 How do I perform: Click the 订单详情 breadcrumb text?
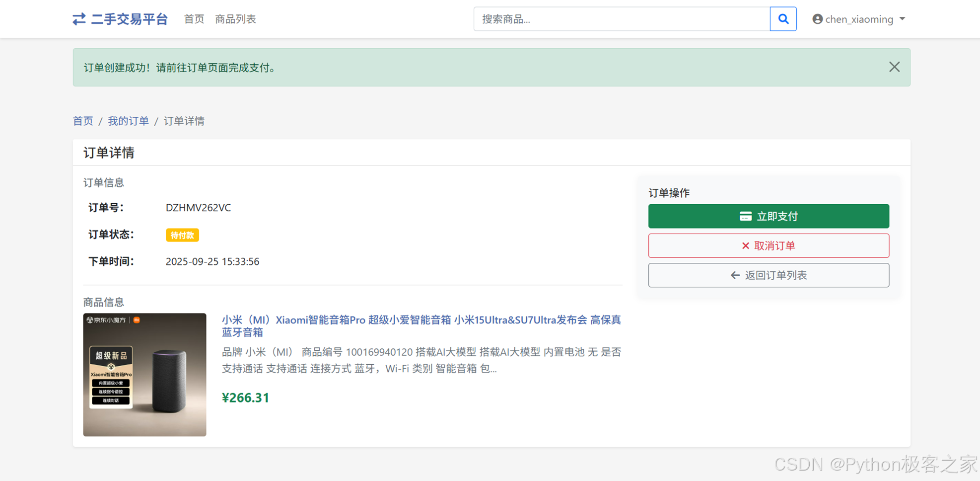184,121
